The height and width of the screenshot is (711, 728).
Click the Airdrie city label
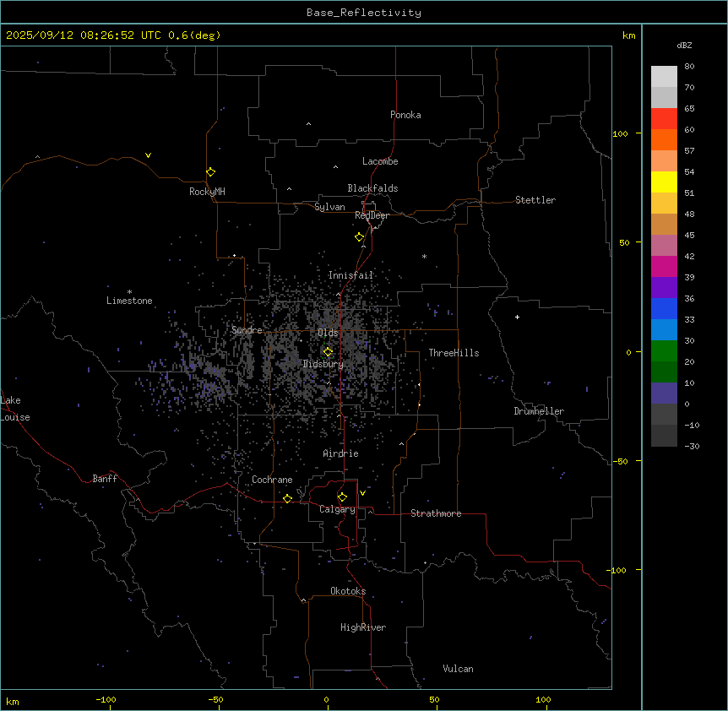click(x=341, y=453)
